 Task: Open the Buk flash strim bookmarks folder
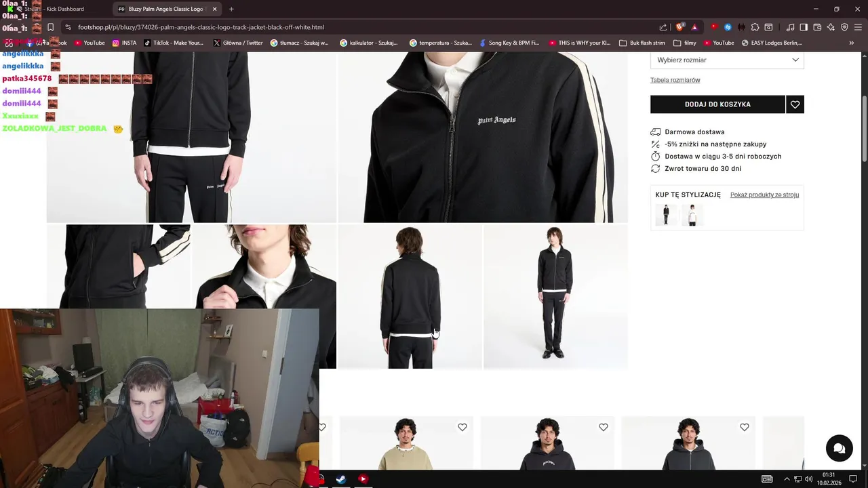642,43
